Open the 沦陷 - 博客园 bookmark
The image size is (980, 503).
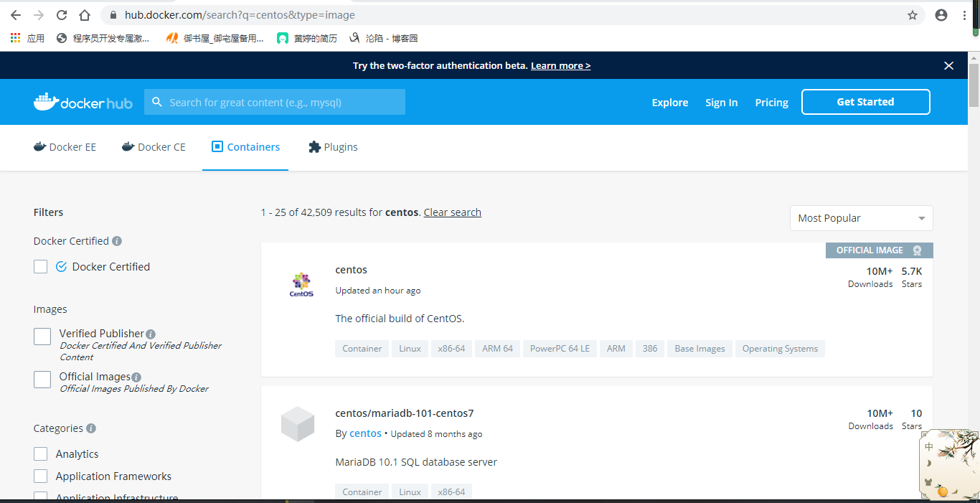click(383, 38)
